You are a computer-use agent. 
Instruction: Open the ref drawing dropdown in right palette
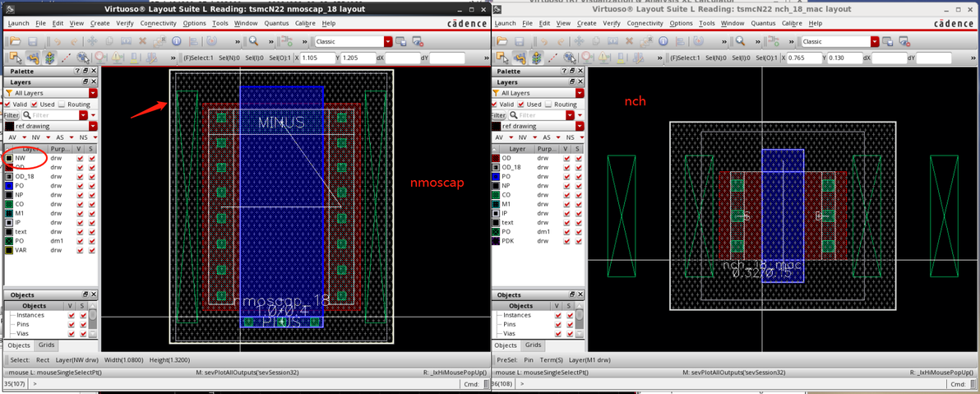pyautogui.click(x=579, y=126)
